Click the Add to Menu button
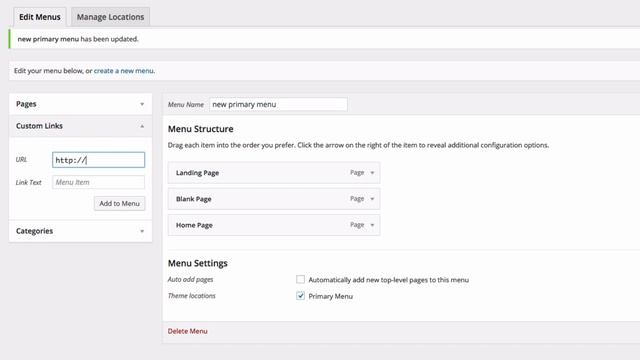 [x=120, y=203]
